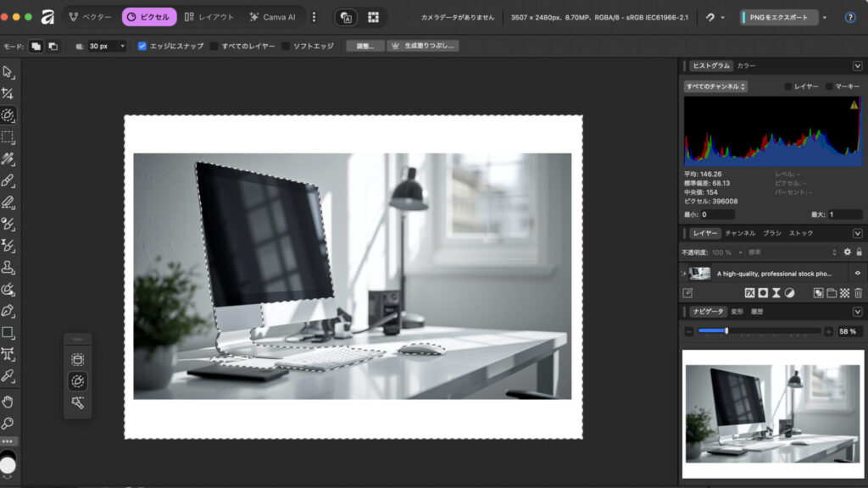Click the fx layer effects icon
868x488 pixels.
(x=749, y=293)
